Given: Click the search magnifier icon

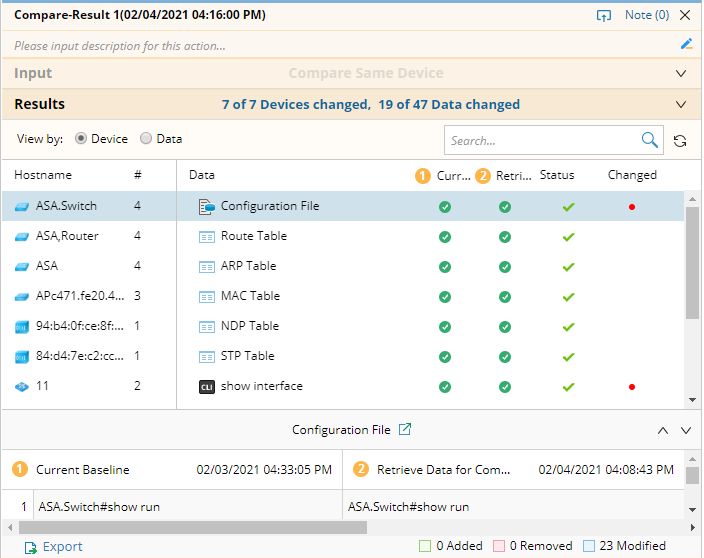Looking at the screenshot, I should click(650, 140).
